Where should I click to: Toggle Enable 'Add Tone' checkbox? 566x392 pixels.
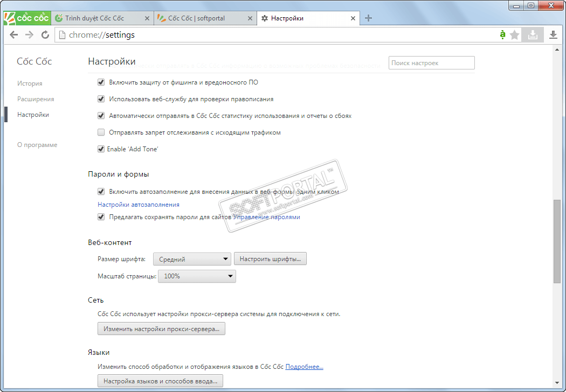click(101, 149)
